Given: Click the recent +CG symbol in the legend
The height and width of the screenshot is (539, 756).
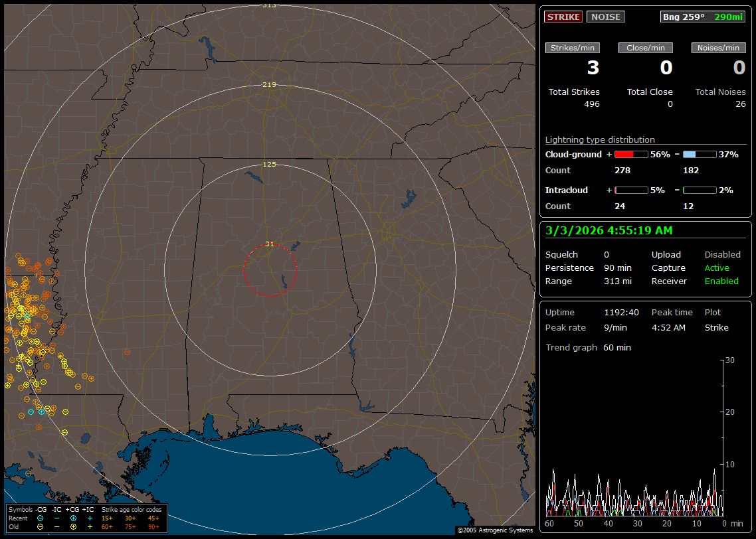Looking at the screenshot, I should (73, 518).
